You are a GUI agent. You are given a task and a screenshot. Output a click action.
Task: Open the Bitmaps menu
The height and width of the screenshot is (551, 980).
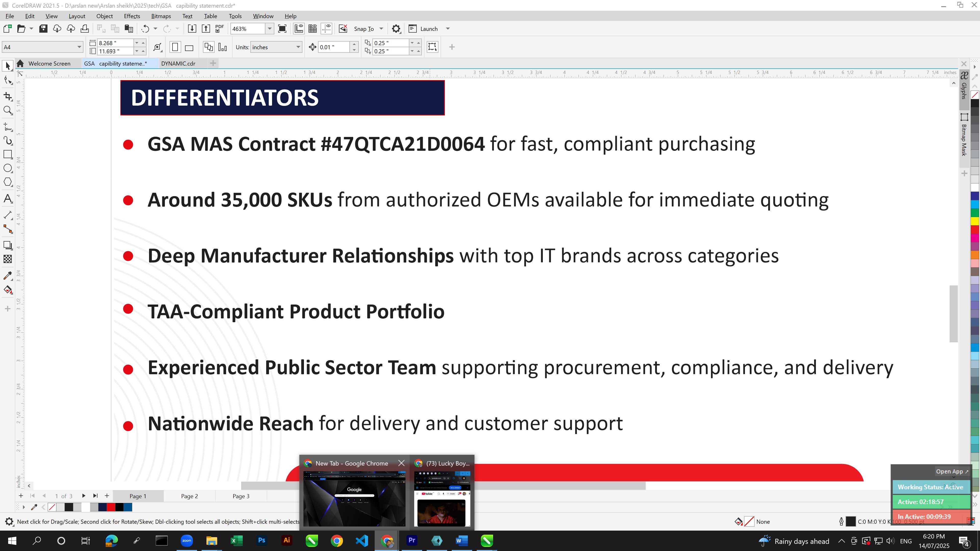point(161,16)
